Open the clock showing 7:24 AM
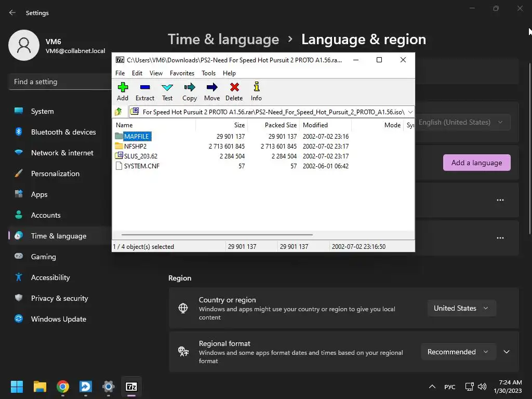This screenshot has width=532, height=399. [x=508, y=387]
